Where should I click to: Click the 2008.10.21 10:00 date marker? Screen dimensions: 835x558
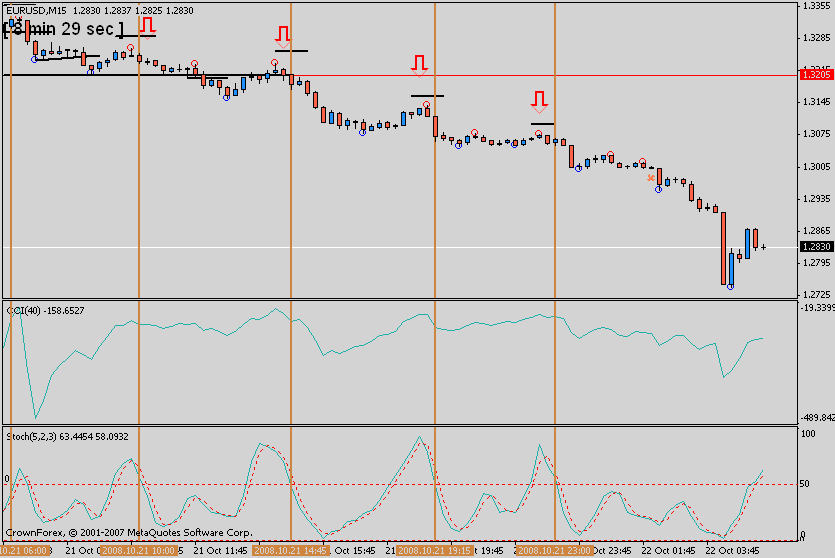click(x=138, y=551)
